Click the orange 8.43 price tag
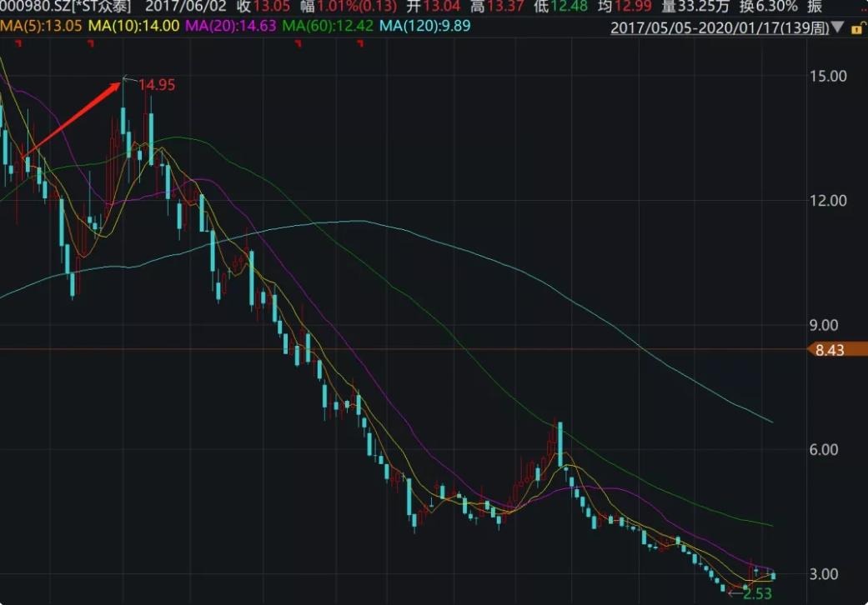The width and height of the screenshot is (868, 605). 837,349
